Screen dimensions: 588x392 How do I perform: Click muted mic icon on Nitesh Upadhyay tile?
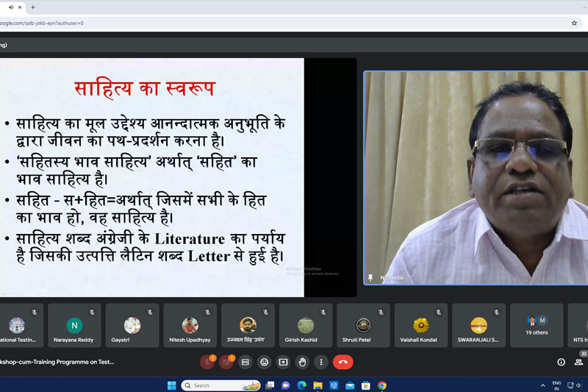click(x=207, y=312)
